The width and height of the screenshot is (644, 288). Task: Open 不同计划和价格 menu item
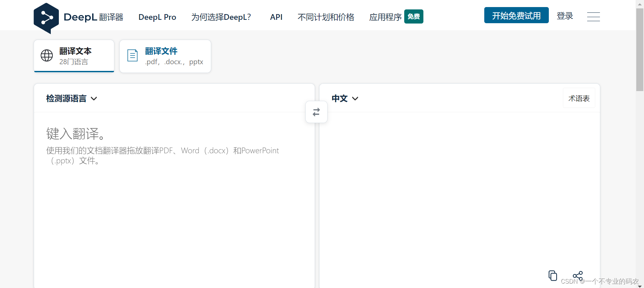[x=326, y=17]
